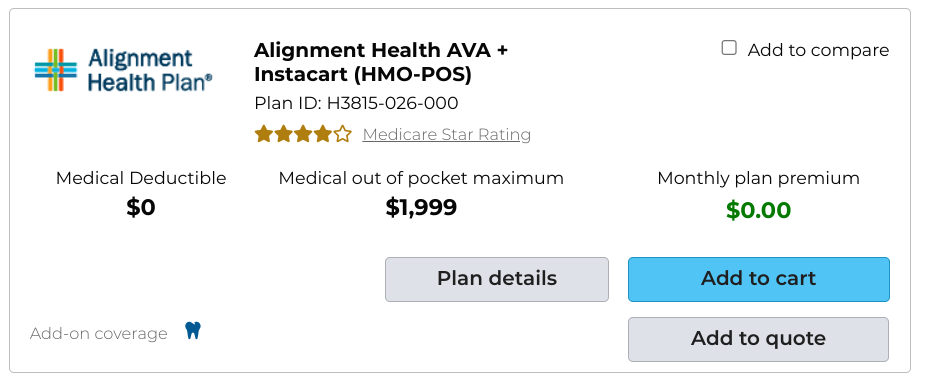This screenshot has height=382, width=941.
Task: Open Plan details for this plan
Action: tap(497, 279)
